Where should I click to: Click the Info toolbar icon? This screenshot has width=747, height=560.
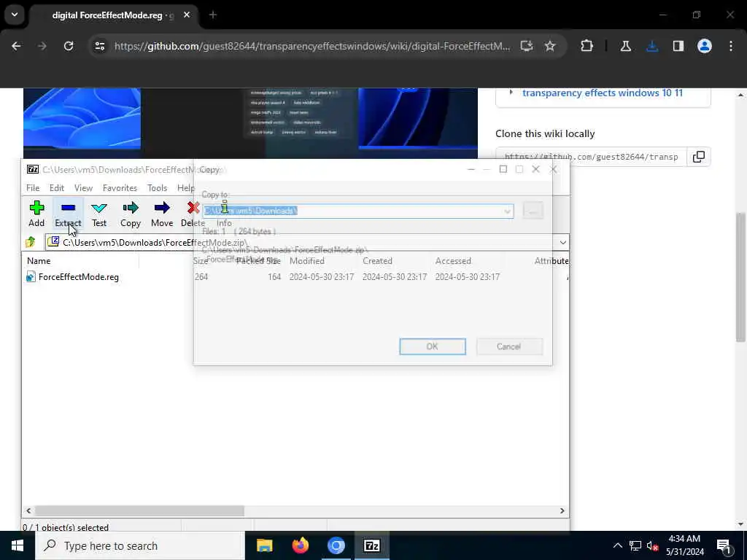[x=225, y=214]
